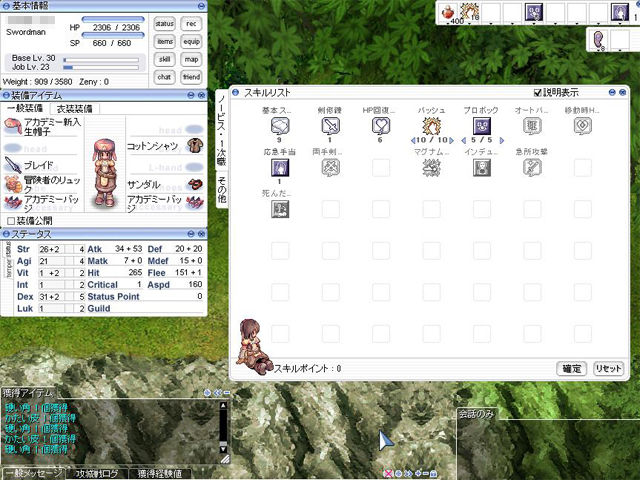Click the skill button
640x480 pixels.
click(x=165, y=59)
